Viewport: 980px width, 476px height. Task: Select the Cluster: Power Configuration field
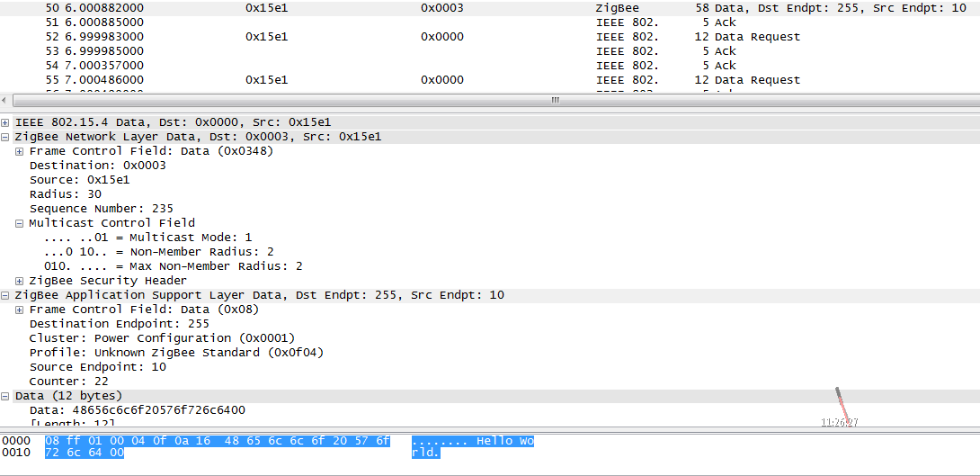coord(162,338)
